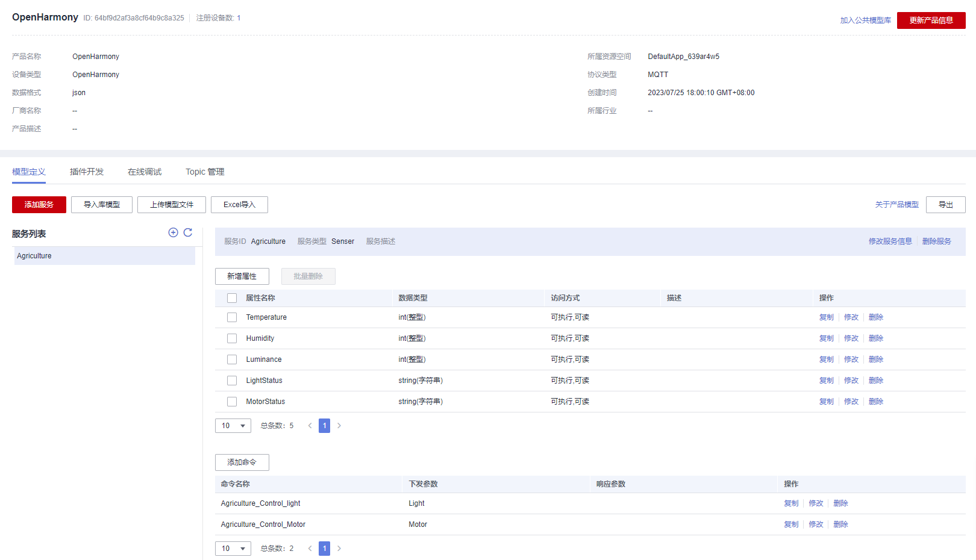Modify the Humidity property

tap(851, 338)
